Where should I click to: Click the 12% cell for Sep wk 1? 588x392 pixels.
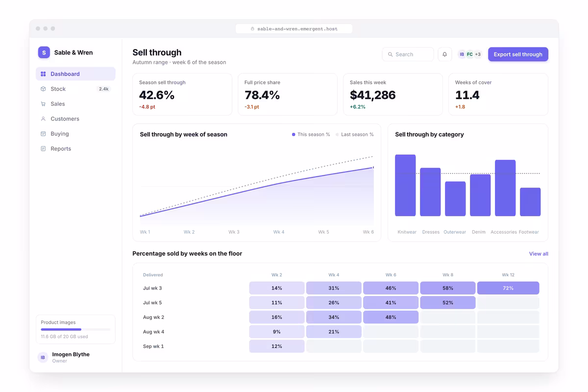pyautogui.click(x=277, y=346)
